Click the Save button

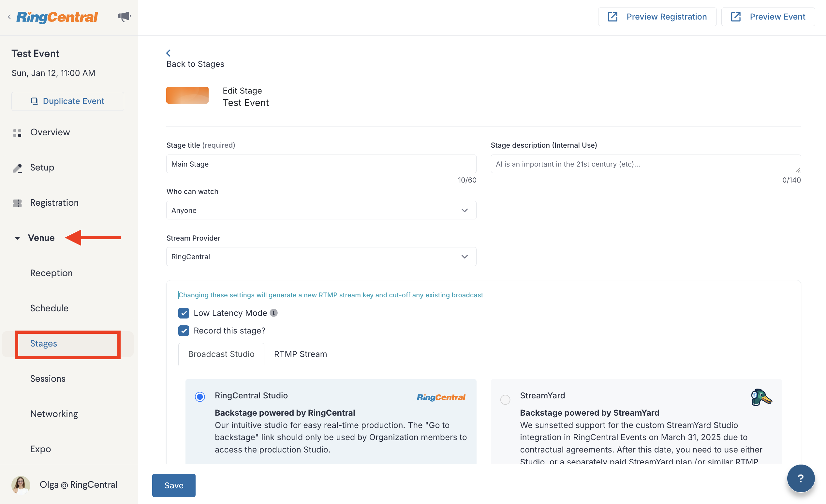174,485
